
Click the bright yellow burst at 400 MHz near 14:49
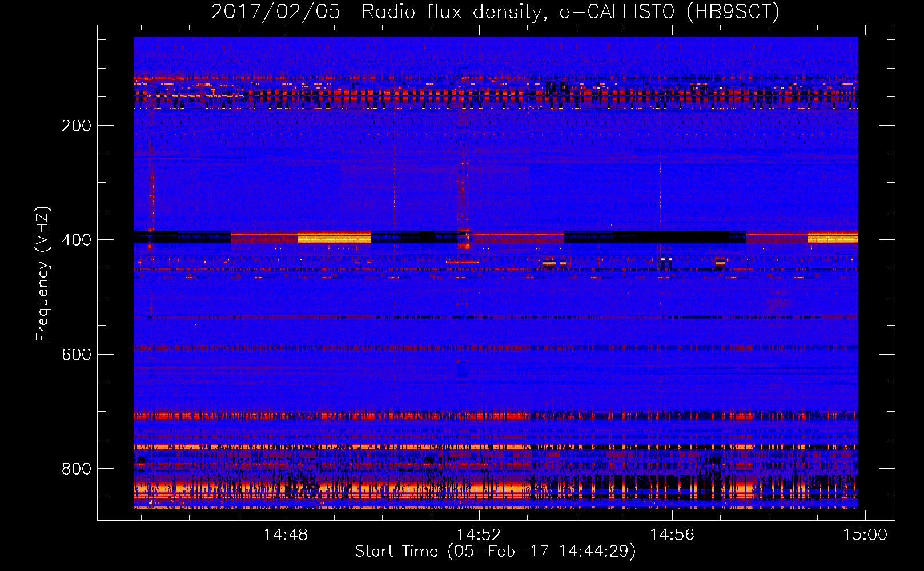[335, 238]
